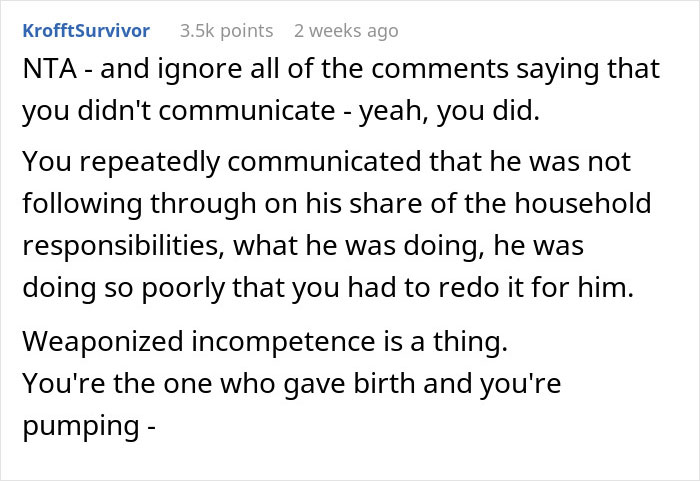700x481 pixels.
Task: Click the word 'points' beside the score
Action: pyautogui.click(x=245, y=31)
